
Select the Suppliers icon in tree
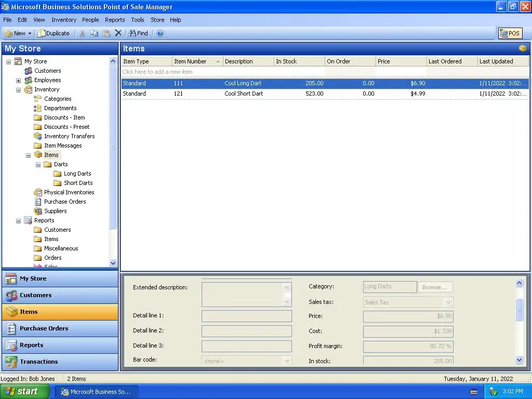37,211
